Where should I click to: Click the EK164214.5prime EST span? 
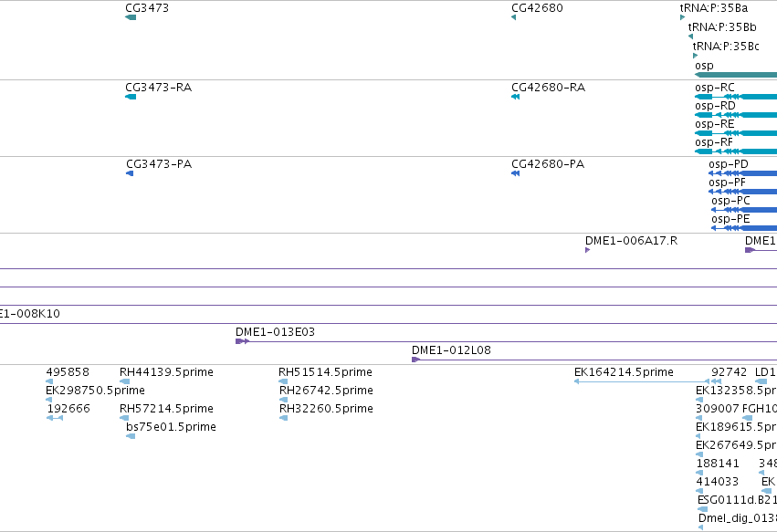tap(642, 381)
